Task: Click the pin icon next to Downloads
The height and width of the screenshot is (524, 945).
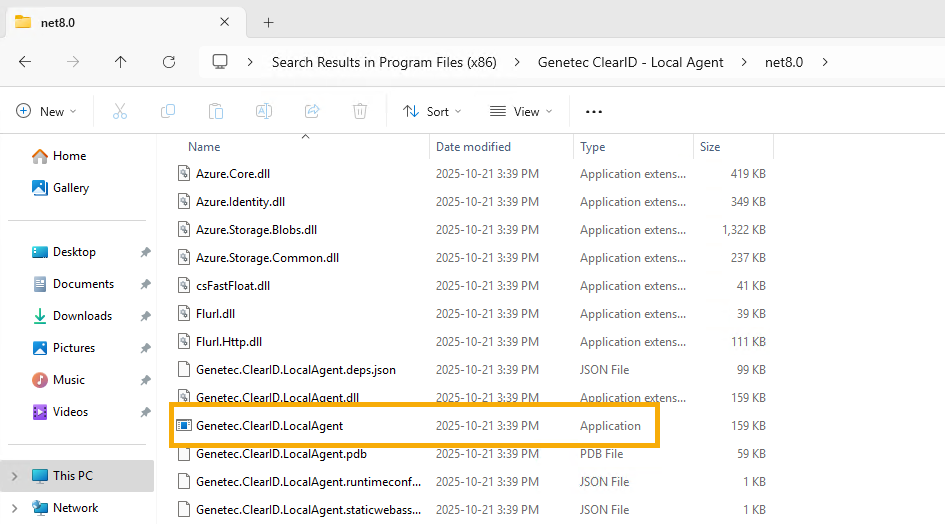Action: click(145, 316)
